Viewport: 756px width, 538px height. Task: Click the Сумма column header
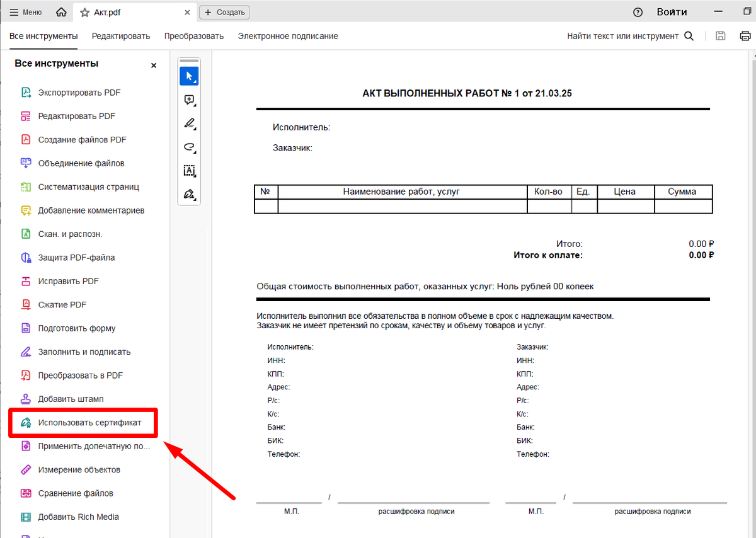coord(682,192)
